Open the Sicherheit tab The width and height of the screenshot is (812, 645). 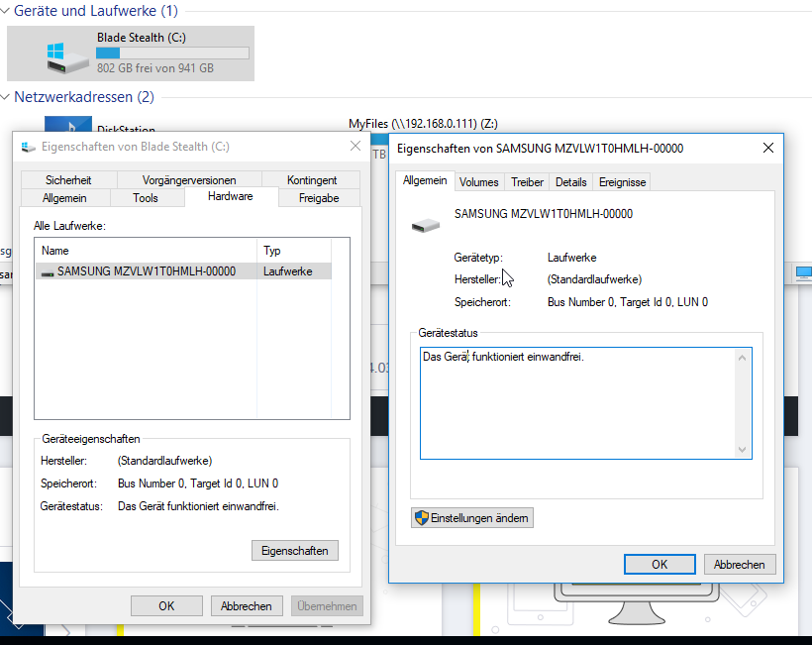tap(68, 179)
